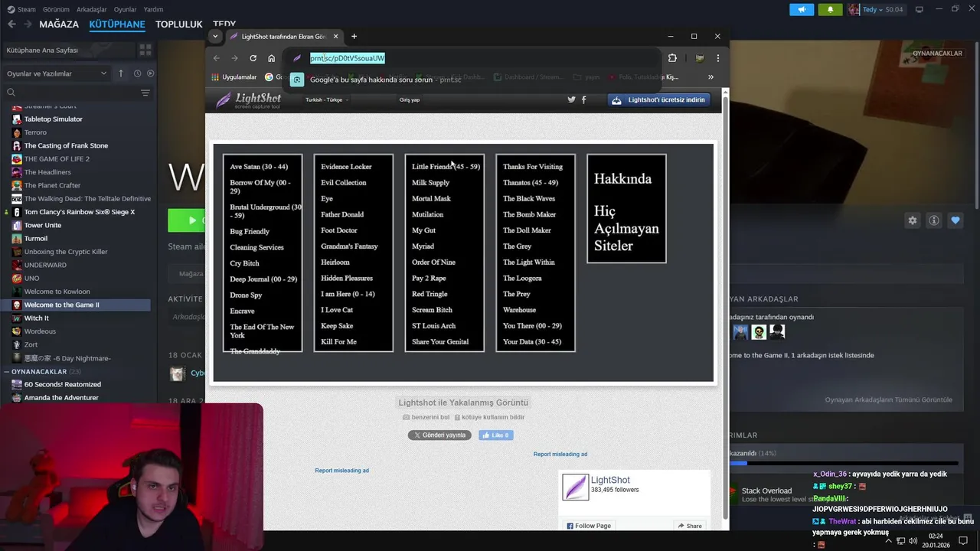Click kötüye kullanım bildir link
The image size is (980, 551).
(490, 417)
